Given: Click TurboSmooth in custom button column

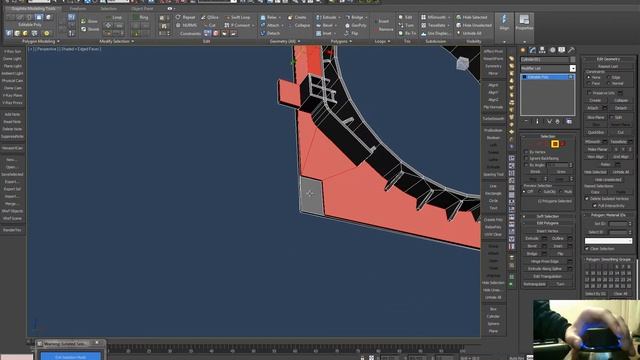Looking at the screenshot, I should tap(493, 118).
